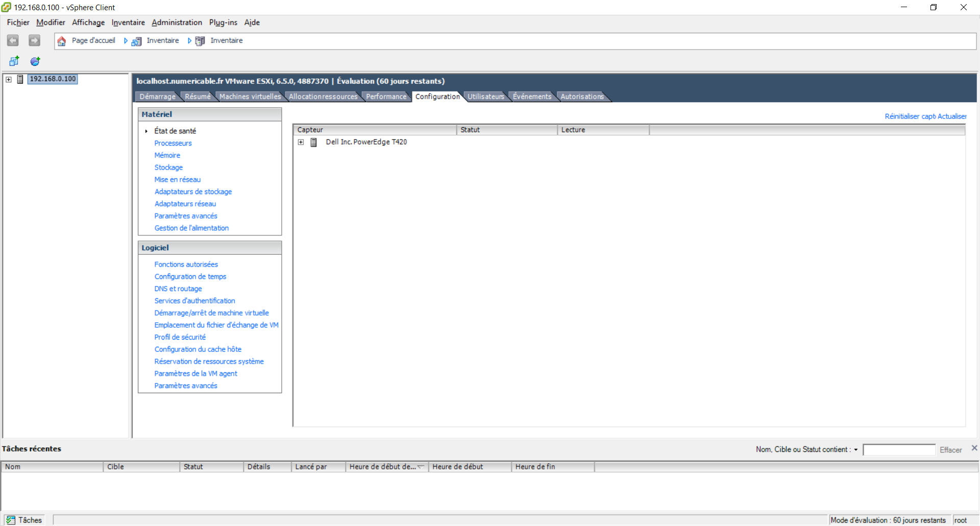
Task: Click the Nom column header in tasks
Action: (x=53, y=467)
